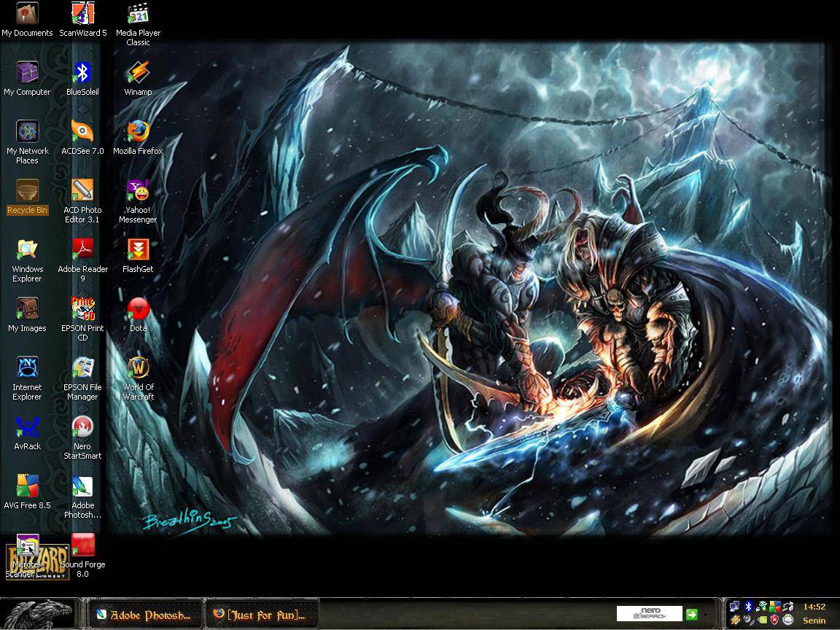Image resolution: width=840 pixels, height=630 pixels.
Task: Open the AVG Free 8.5 desktop shortcut
Action: pyautogui.click(x=27, y=491)
